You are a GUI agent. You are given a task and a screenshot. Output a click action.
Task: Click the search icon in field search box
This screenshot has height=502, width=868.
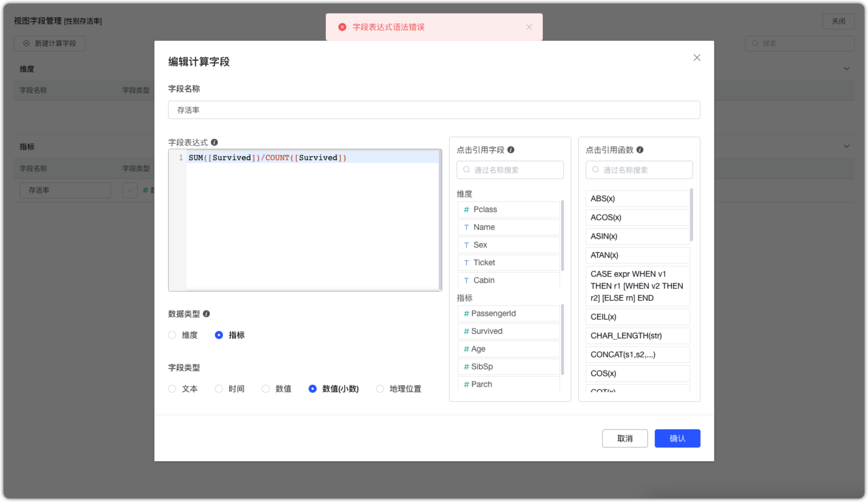click(x=466, y=170)
